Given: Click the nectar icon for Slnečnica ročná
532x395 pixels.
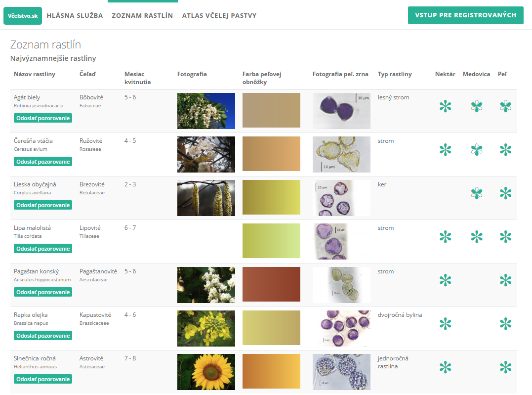Looking at the screenshot, I should [x=445, y=367].
